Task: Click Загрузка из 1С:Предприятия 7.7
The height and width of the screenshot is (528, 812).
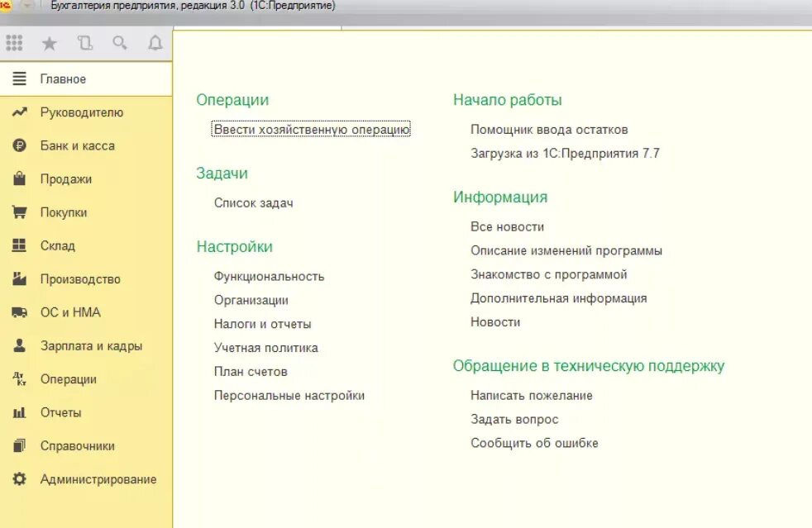Action: [x=565, y=153]
